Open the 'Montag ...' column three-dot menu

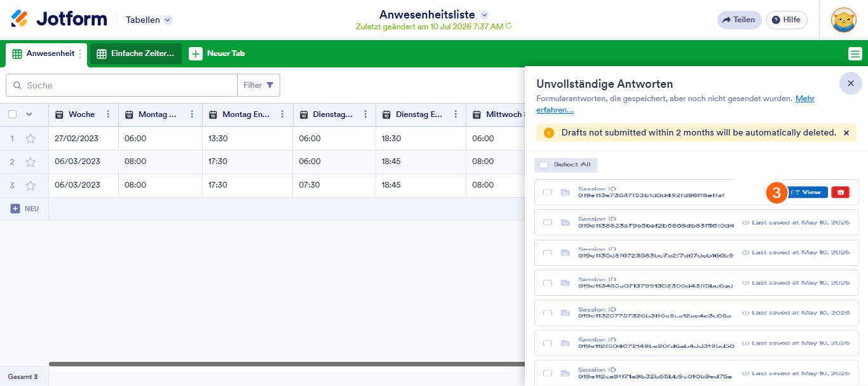click(x=192, y=114)
